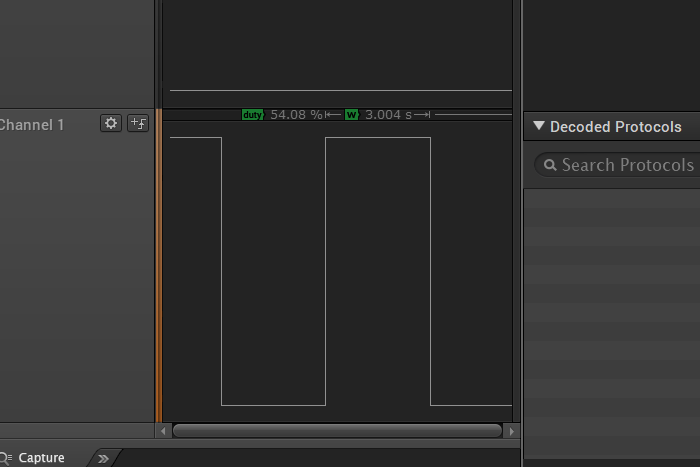
Task: Click Channel 1 trigger edge button
Action: click(138, 123)
